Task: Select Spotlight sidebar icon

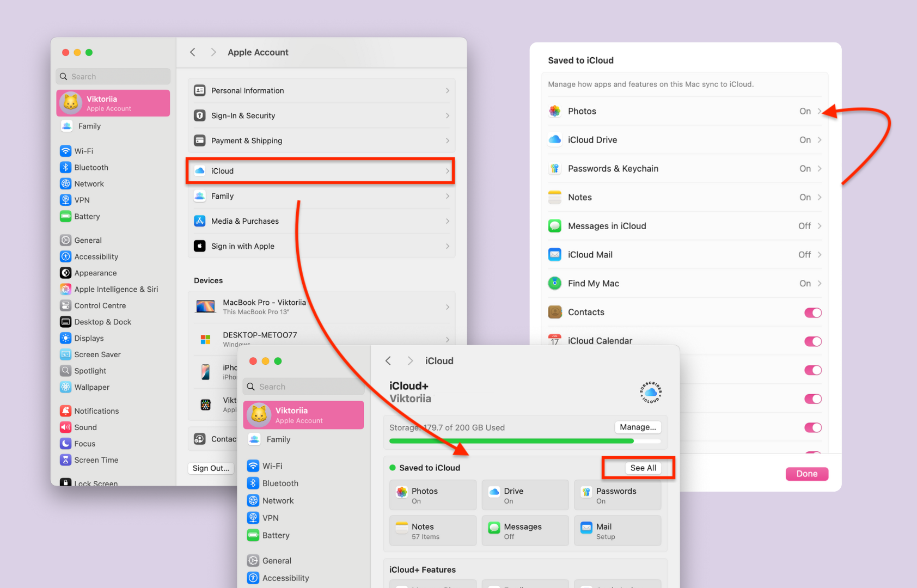Action: 66,371
